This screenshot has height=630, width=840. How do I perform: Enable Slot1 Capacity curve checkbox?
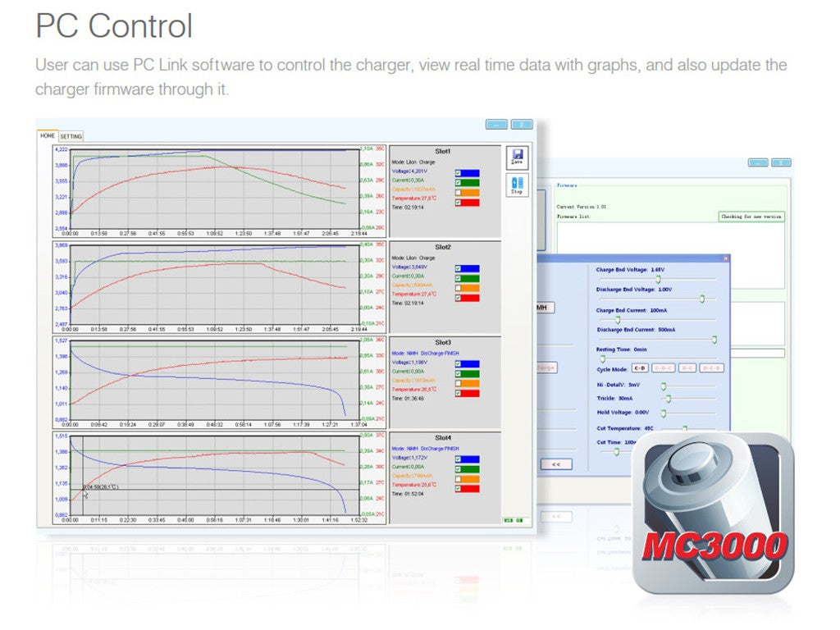pyautogui.click(x=459, y=193)
